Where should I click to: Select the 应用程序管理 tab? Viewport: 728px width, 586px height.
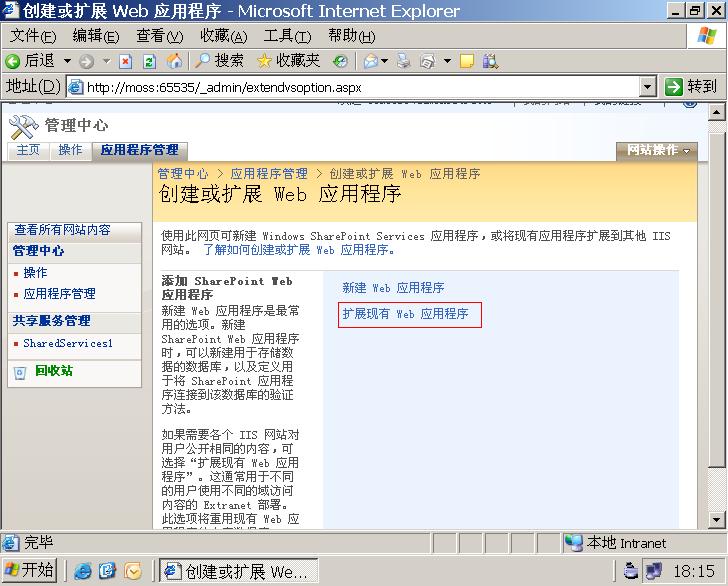tap(140, 150)
